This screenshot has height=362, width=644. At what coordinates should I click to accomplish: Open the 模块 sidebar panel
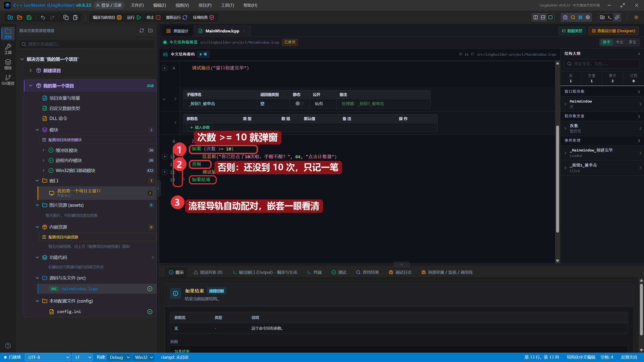tap(8, 64)
